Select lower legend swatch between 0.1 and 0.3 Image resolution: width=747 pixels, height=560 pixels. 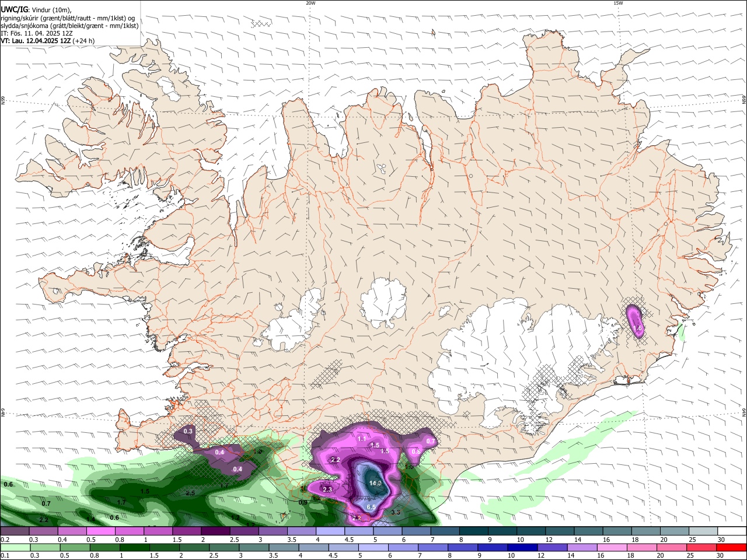15,548
